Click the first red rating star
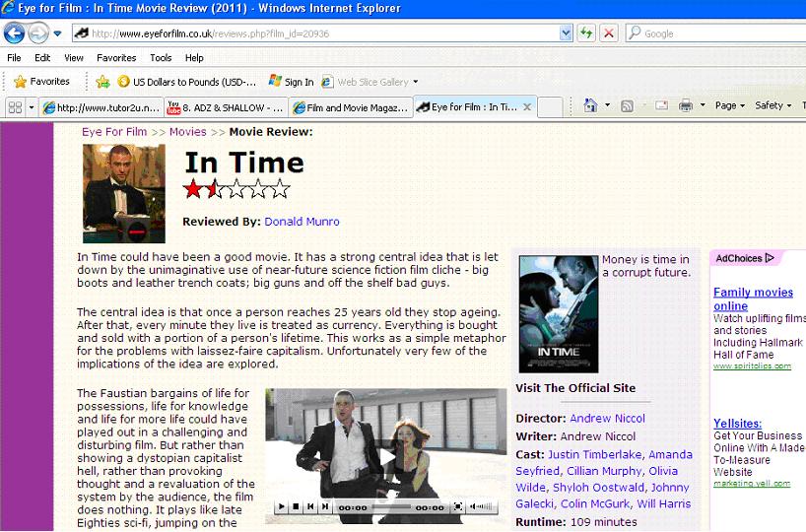 tap(193, 188)
